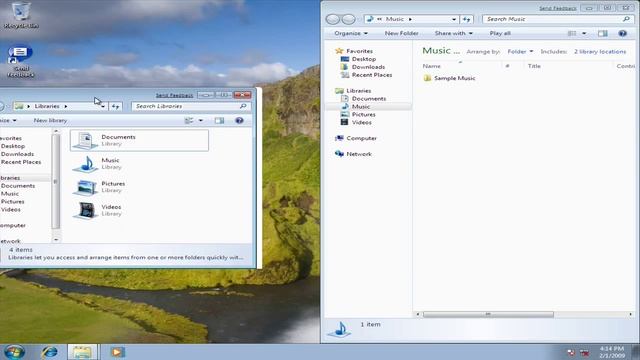Launch Internet Explorer from the taskbar
640x360 pixels.
click(x=49, y=352)
